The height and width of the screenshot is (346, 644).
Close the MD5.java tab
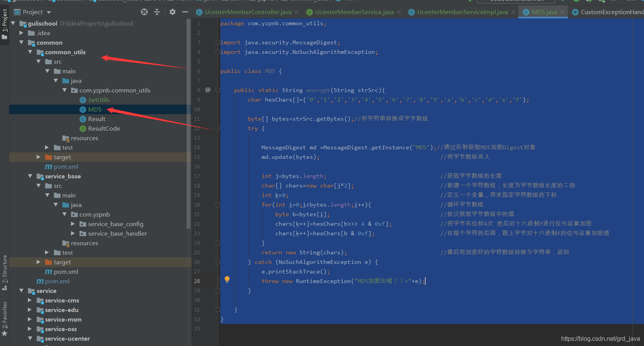(562, 12)
